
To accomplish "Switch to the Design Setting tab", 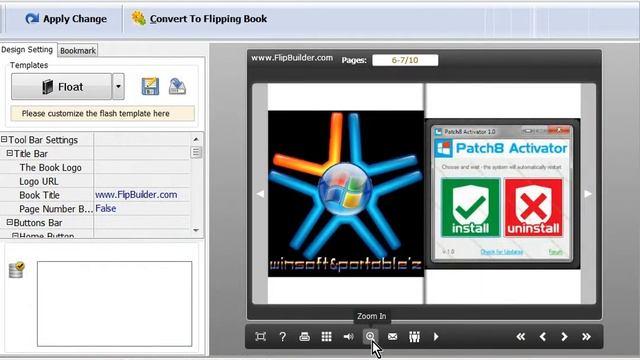I will pyautogui.click(x=27, y=50).
